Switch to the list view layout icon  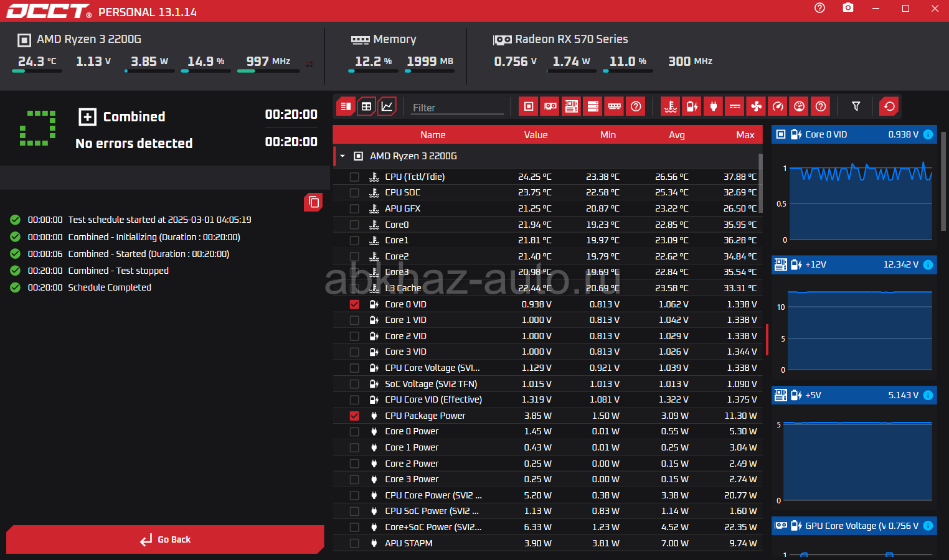tap(346, 106)
